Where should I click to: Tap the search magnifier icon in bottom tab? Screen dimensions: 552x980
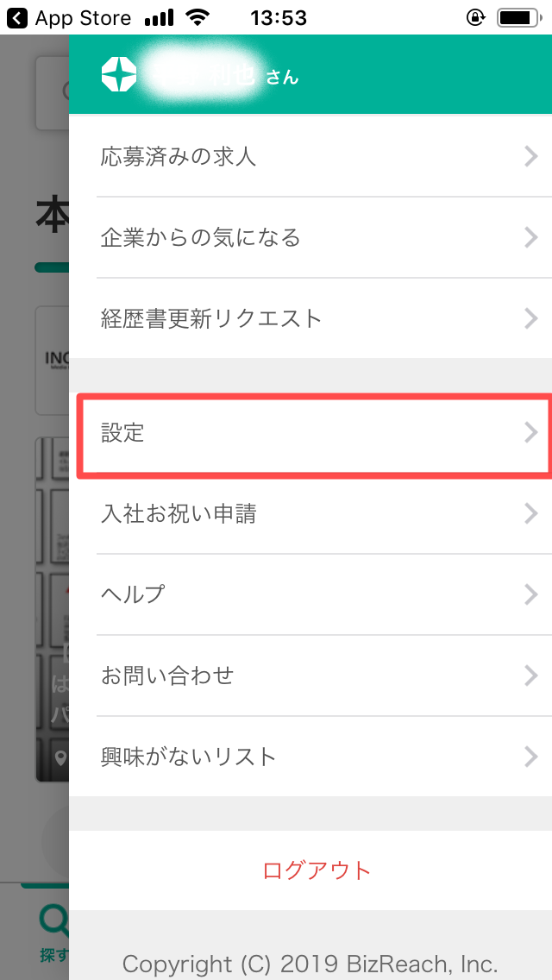[x=53, y=920]
